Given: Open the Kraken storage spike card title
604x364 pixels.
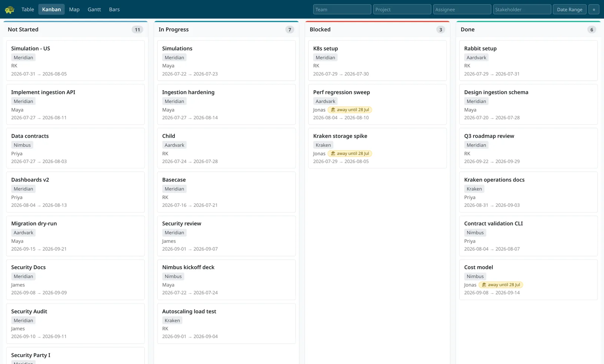Looking at the screenshot, I should [x=340, y=136].
